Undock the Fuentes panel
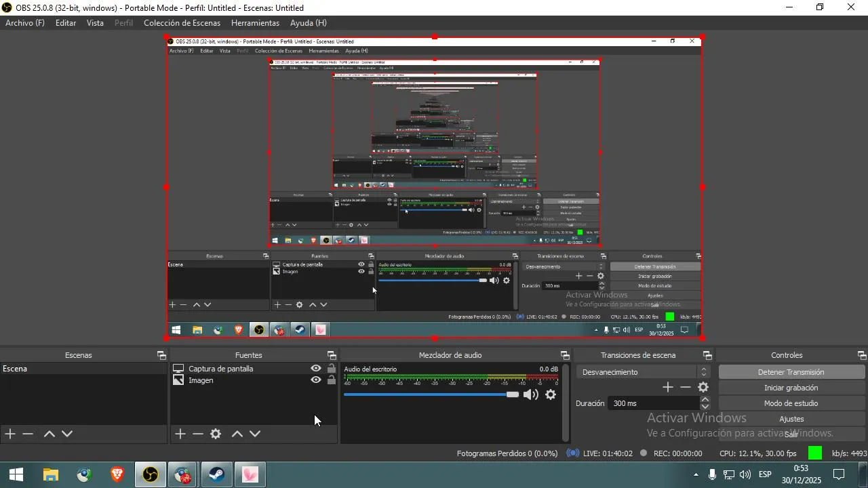 click(332, 355)
